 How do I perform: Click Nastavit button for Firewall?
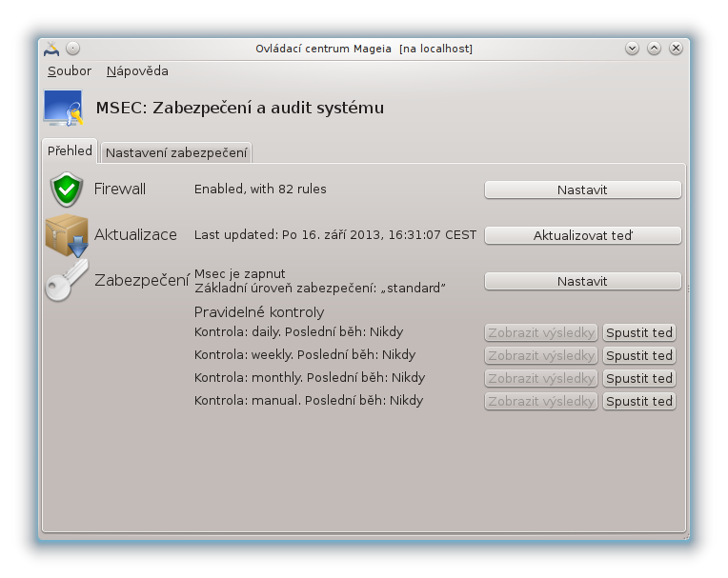(582, 189)
